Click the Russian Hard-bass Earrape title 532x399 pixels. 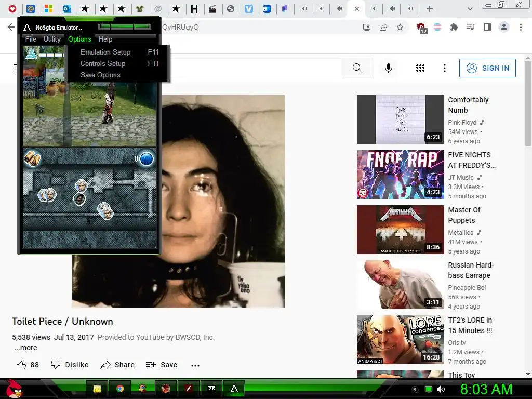pos(471,270)
